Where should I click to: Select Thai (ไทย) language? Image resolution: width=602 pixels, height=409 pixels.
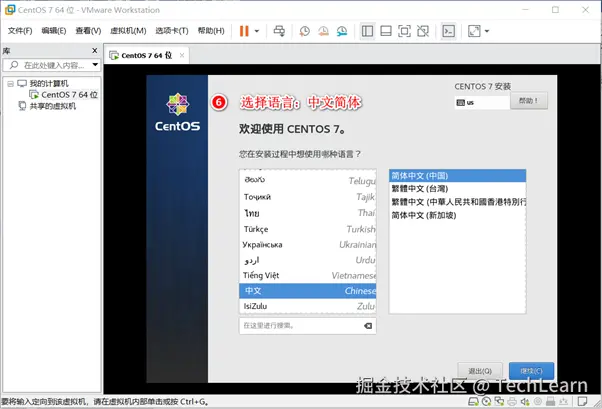click(308, 213)
